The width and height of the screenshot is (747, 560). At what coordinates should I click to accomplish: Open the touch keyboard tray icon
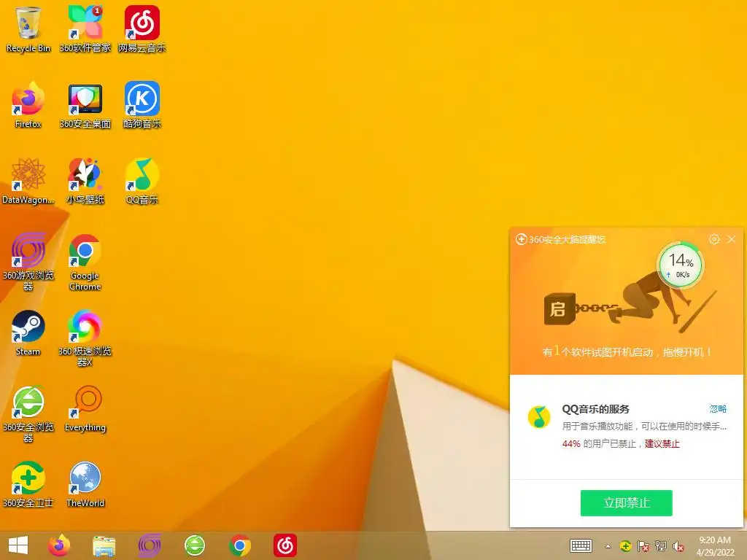click(581, 545)
